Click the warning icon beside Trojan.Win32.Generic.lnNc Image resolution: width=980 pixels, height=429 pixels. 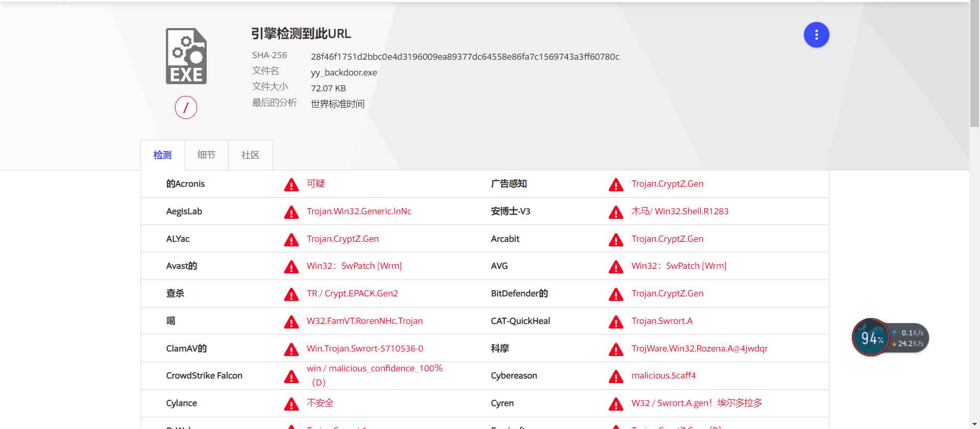291,212
